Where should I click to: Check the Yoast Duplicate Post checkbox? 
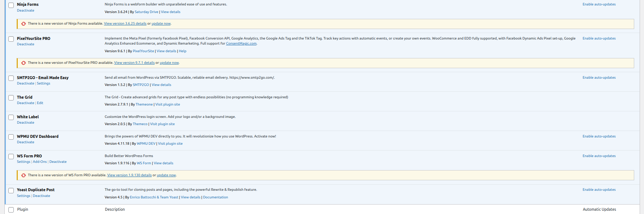point(11,190)
